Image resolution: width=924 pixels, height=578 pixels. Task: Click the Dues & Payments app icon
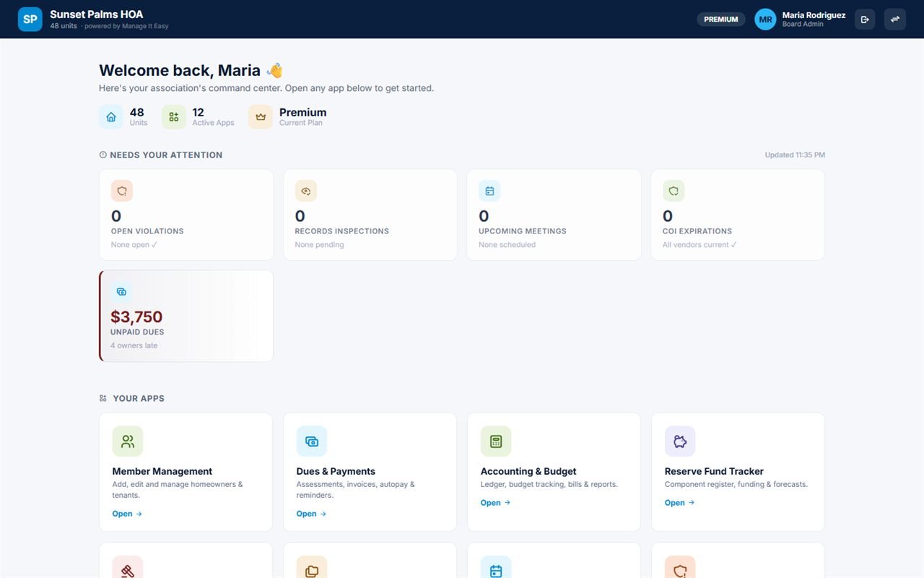pyautogui.click(x=312, y=441)
